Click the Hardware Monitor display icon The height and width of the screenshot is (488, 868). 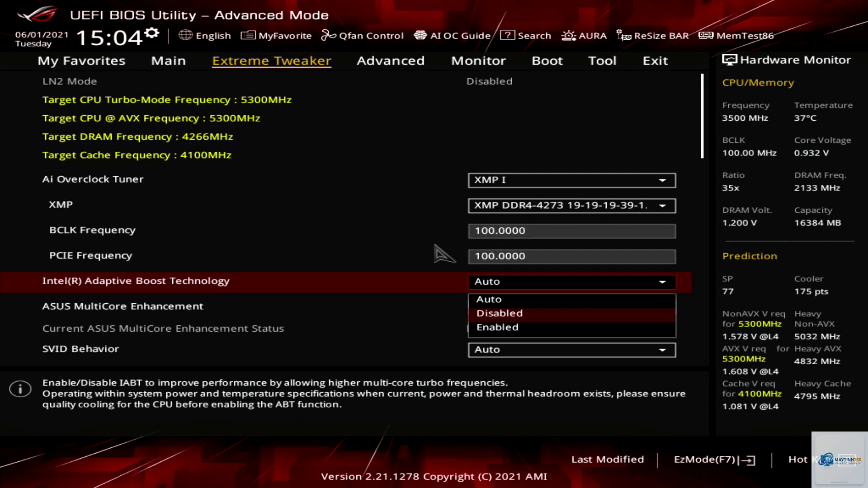pos(729,60)
